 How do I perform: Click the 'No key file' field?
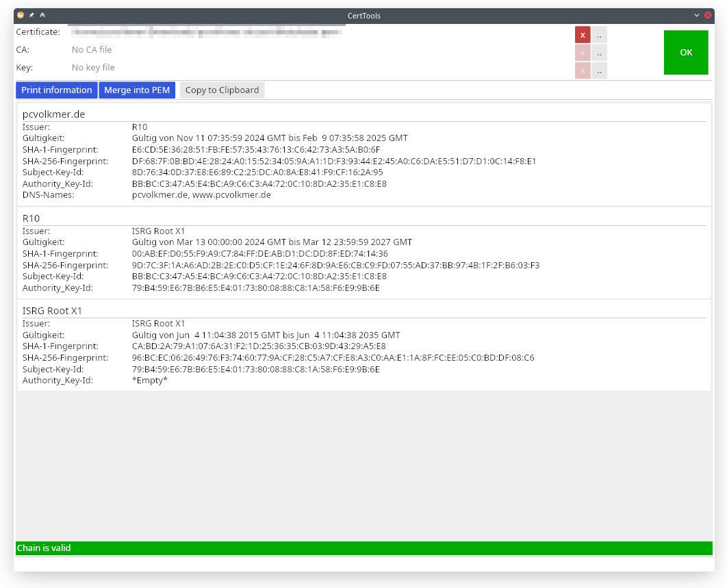[93, 68]
